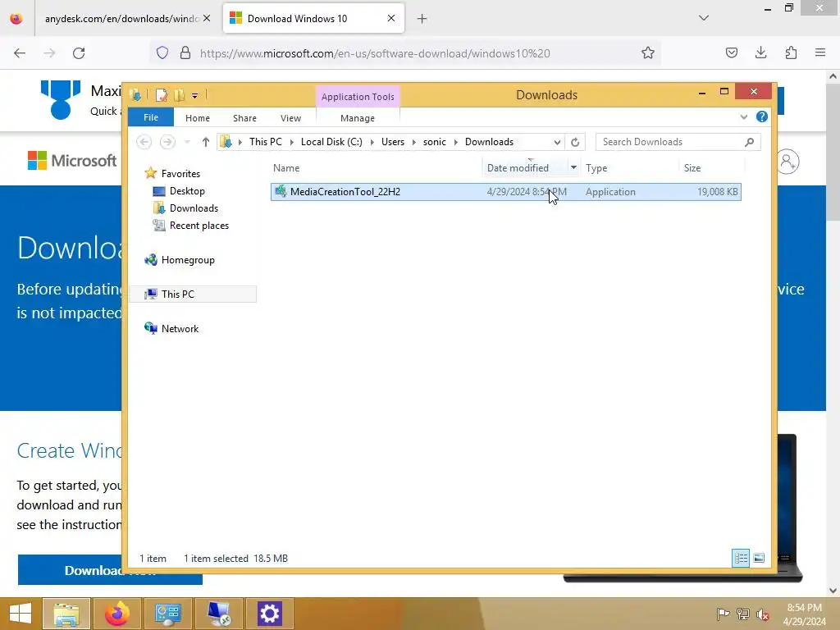Screen dimensions: 840x630
Task: Close the Download Windows 10 tab
Action: 391,18
